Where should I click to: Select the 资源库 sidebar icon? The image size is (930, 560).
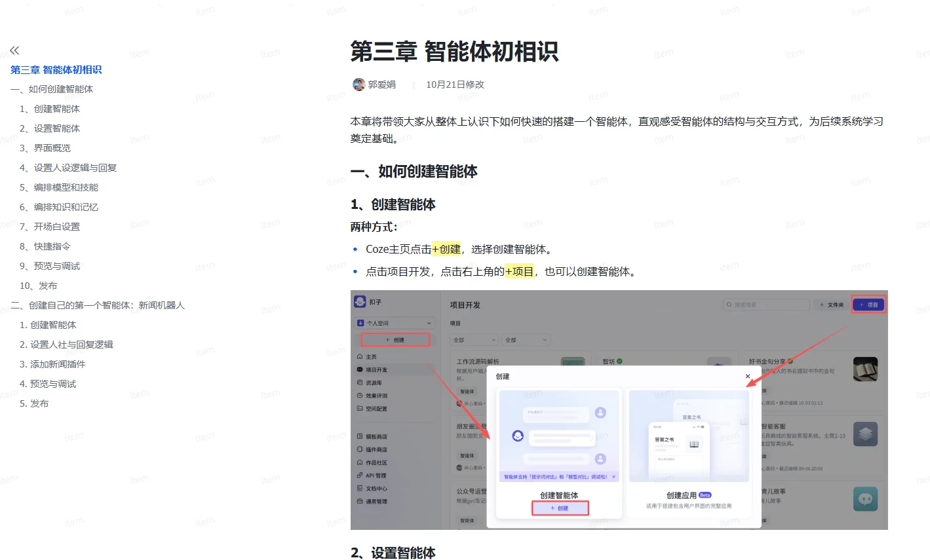(x=359, y=382)
